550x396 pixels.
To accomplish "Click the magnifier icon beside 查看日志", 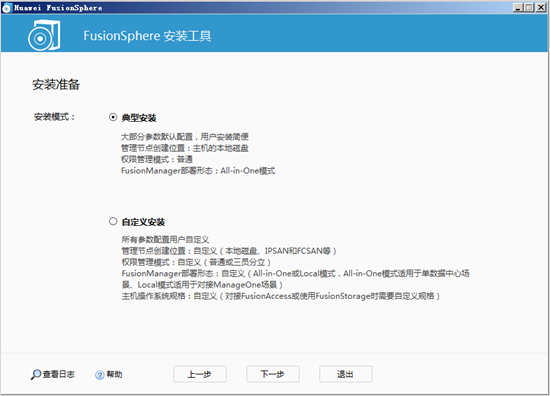I will tap(36, 375).
